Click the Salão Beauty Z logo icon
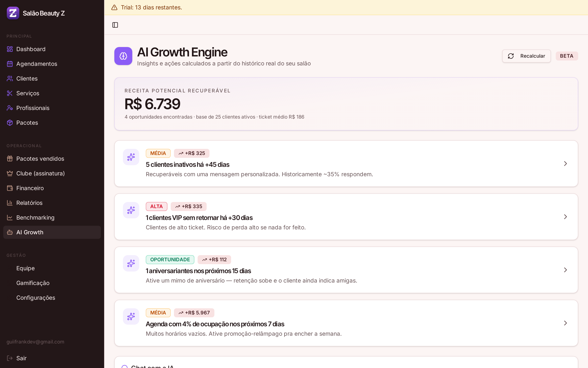Screen dimensions: 588x368 click(x=13, y=13)
